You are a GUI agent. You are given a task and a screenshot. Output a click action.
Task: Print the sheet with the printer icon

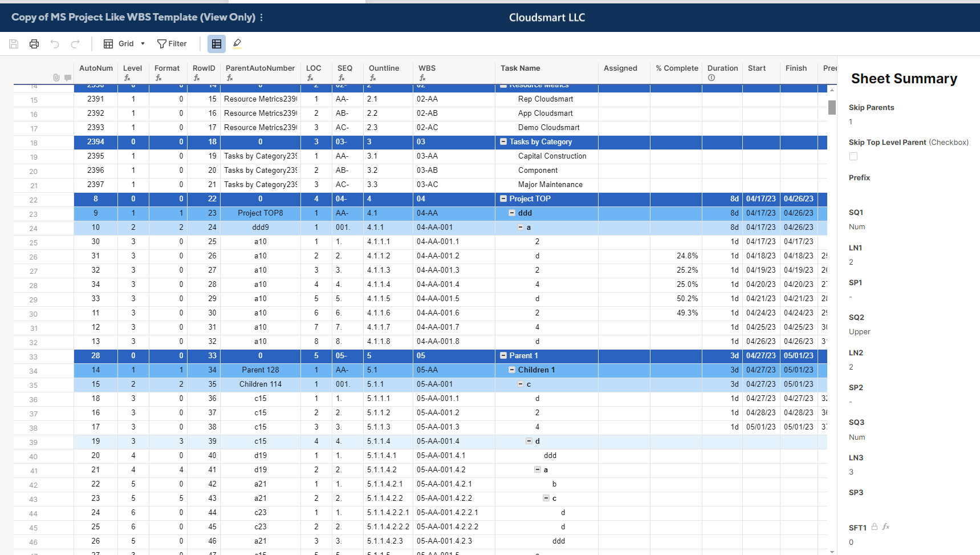(34, 44)
